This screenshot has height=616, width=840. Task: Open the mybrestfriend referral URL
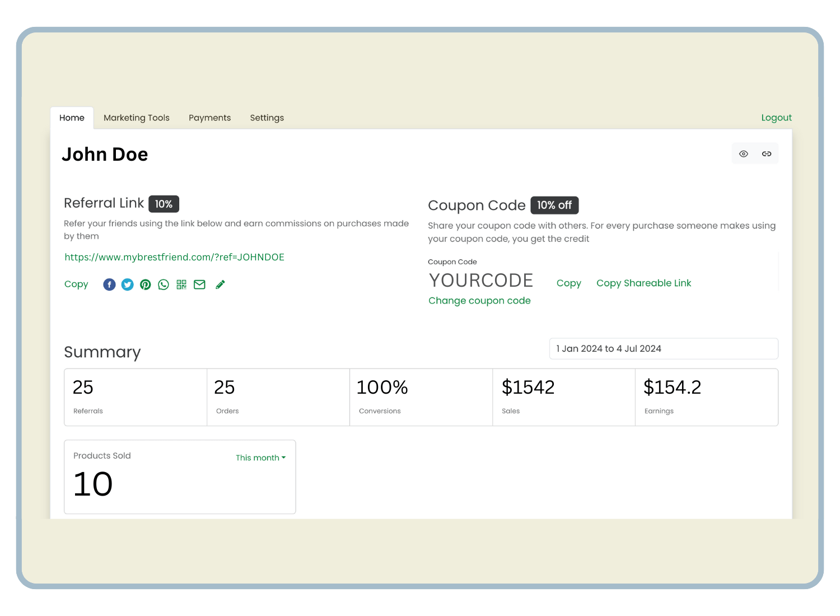click(174, 257)
